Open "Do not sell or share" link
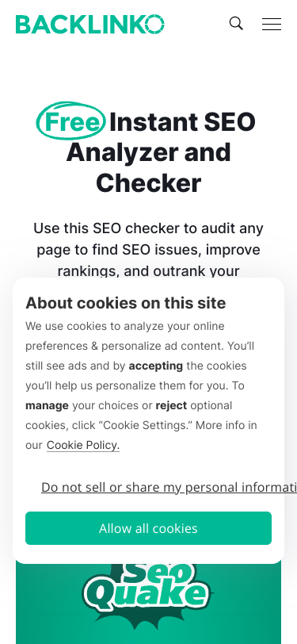The width and height of the screenshot is (297, 644). pos(169,487)
